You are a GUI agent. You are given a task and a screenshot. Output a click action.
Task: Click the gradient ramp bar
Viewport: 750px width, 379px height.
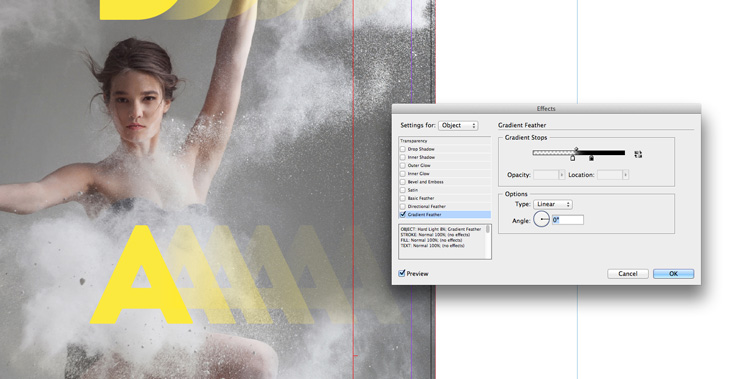click(x=579, y=153)
